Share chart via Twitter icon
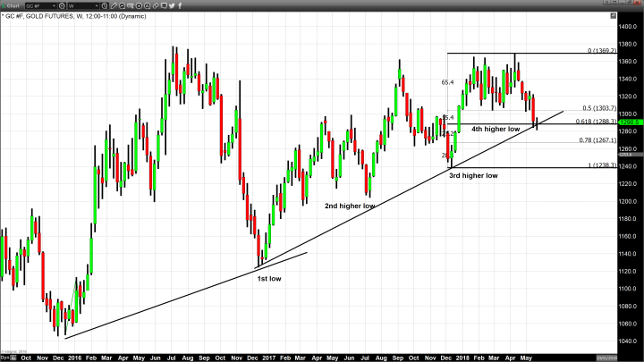This screenshot has width=644, height=362. [x=172, y=5]
